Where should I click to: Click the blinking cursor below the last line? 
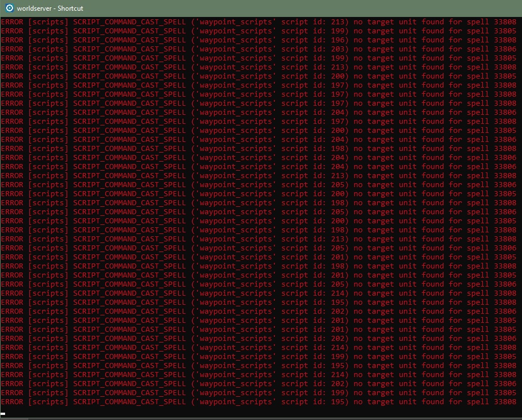pos(3,414)
